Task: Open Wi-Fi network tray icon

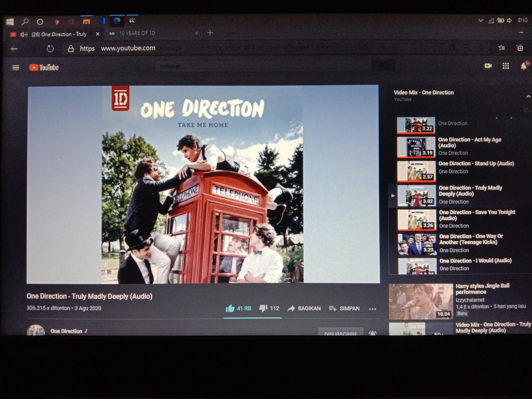Action: click(x=491, y=20)
